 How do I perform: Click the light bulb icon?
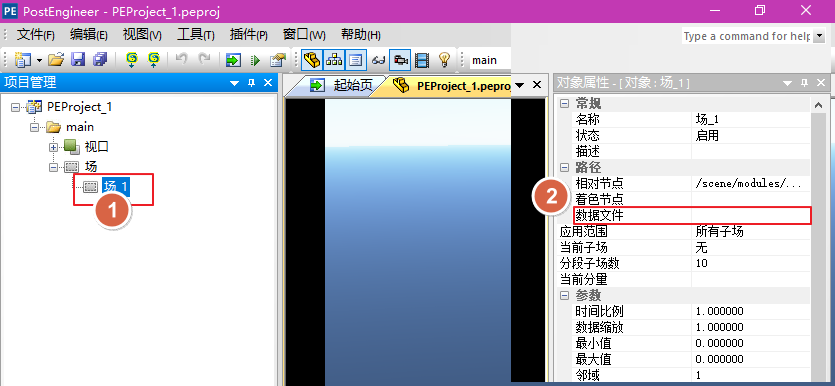point(444,60)
